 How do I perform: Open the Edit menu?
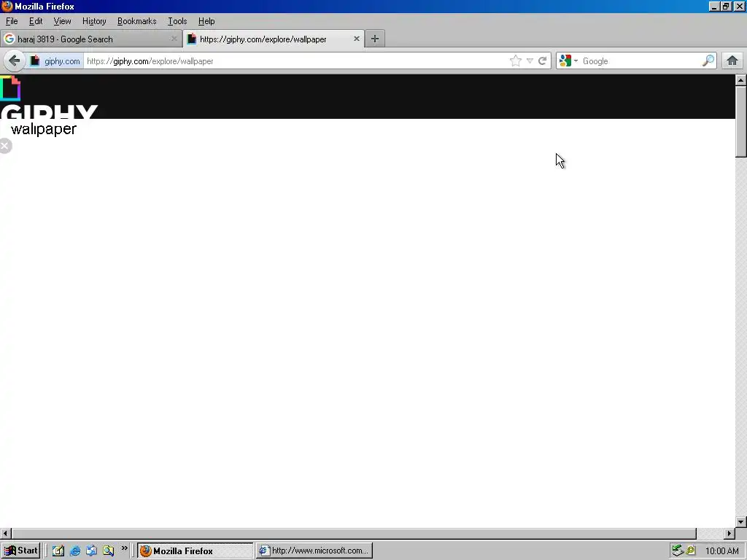pyautogui.click(x=36, y=21)
